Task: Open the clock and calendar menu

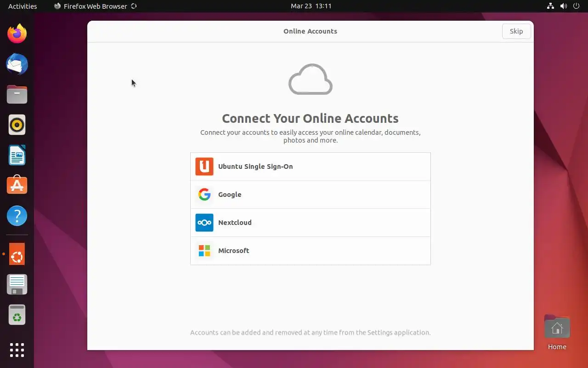Action: click(311, 6)
